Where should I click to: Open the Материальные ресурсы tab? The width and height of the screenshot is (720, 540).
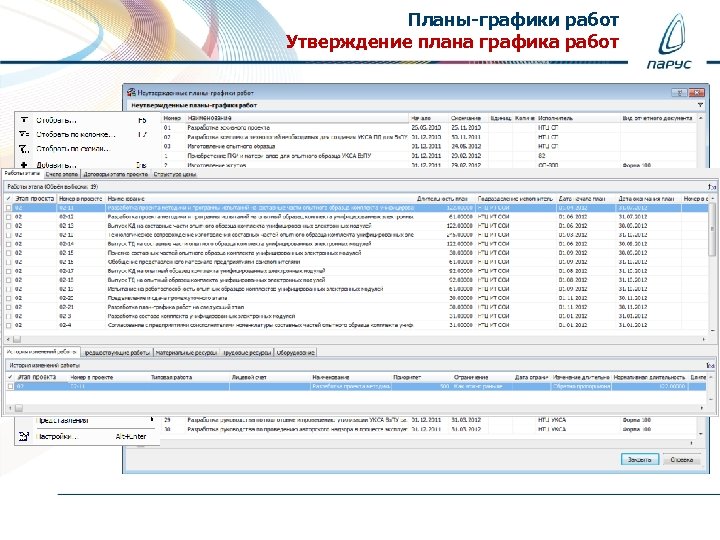pos(186,353)
